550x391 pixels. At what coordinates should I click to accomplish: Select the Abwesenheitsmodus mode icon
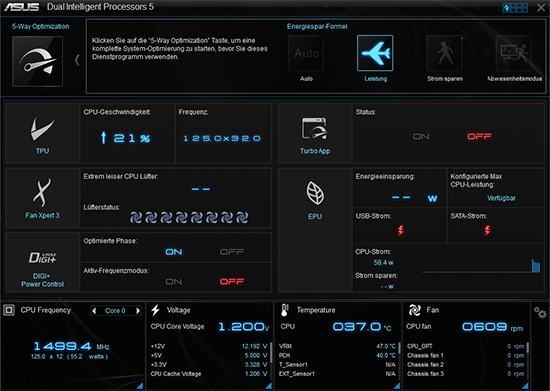point(514,53)
